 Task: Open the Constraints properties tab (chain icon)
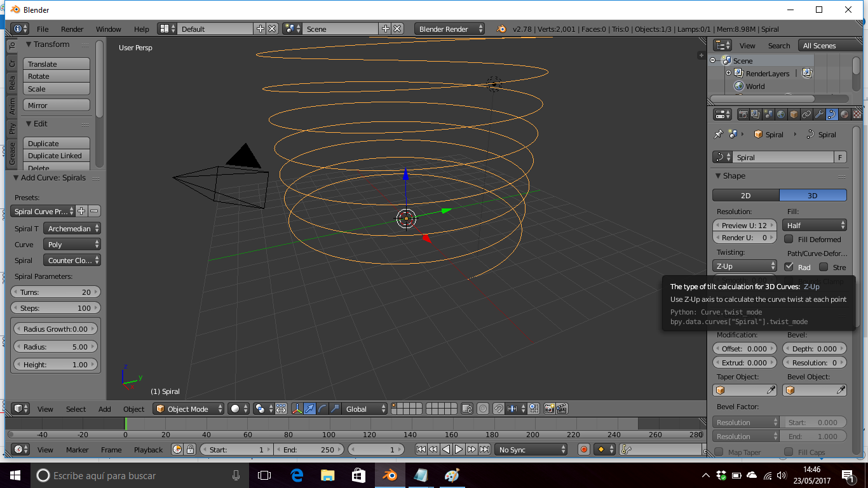(806, 114)
